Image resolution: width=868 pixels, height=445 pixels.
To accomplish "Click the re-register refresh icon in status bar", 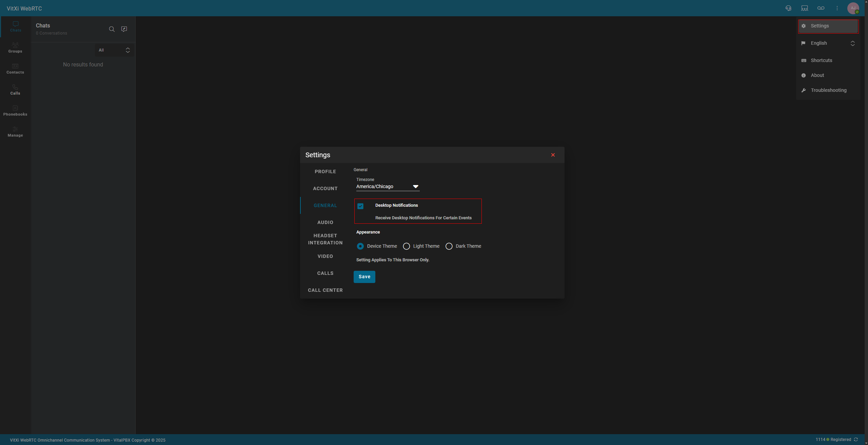I will click(856, 440).
